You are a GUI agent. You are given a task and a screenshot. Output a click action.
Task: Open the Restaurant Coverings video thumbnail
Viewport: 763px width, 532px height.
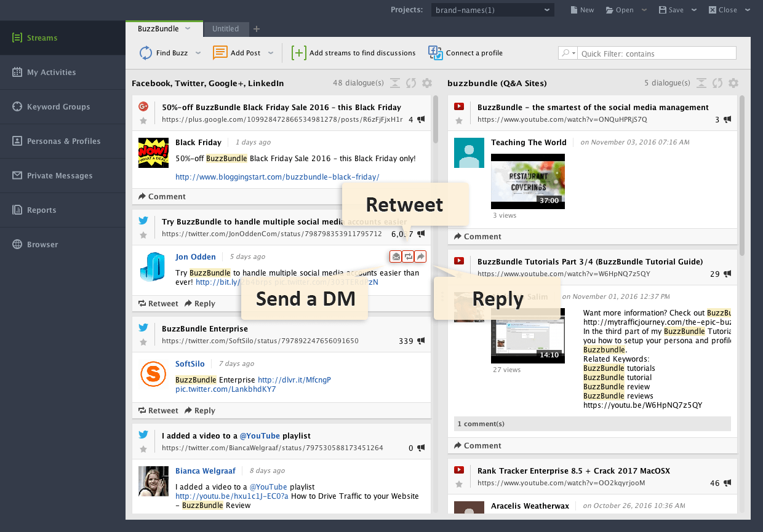[x=528, y=181]
